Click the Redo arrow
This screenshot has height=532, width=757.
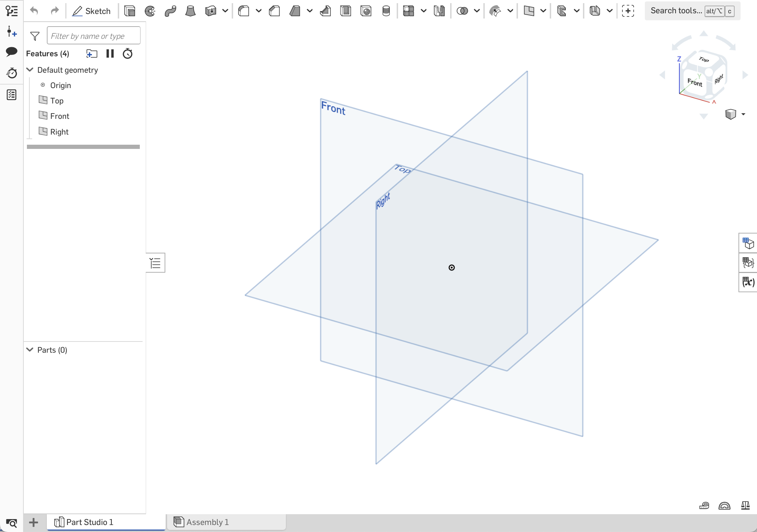pyautogui.click(x=55, y=11)
